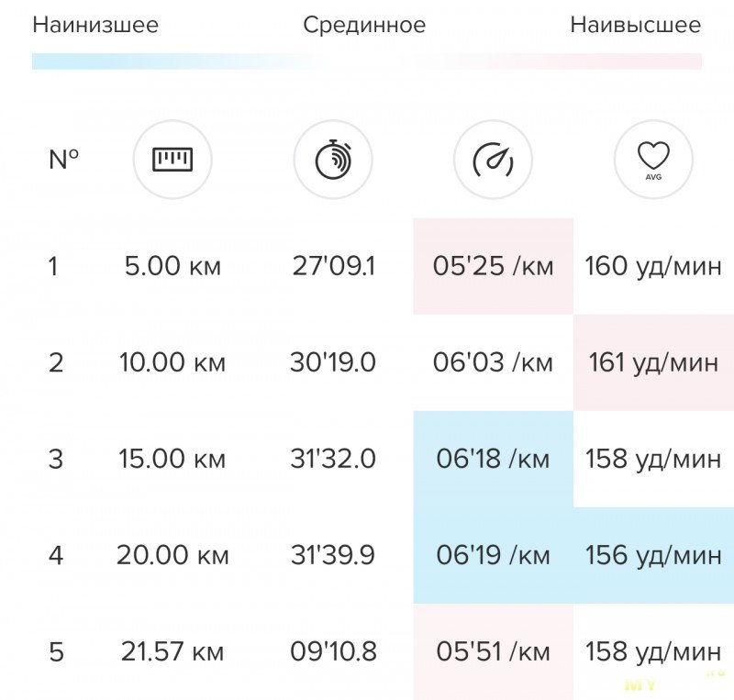Screen dimensions: 734x700
Task: Select the Наивысшее legend label
Action: click(636, 25)
